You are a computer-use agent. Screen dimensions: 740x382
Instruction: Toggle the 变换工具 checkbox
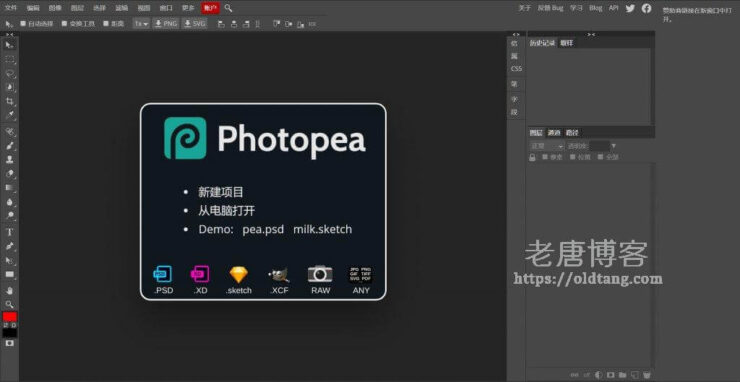click(x=64, y=23)
